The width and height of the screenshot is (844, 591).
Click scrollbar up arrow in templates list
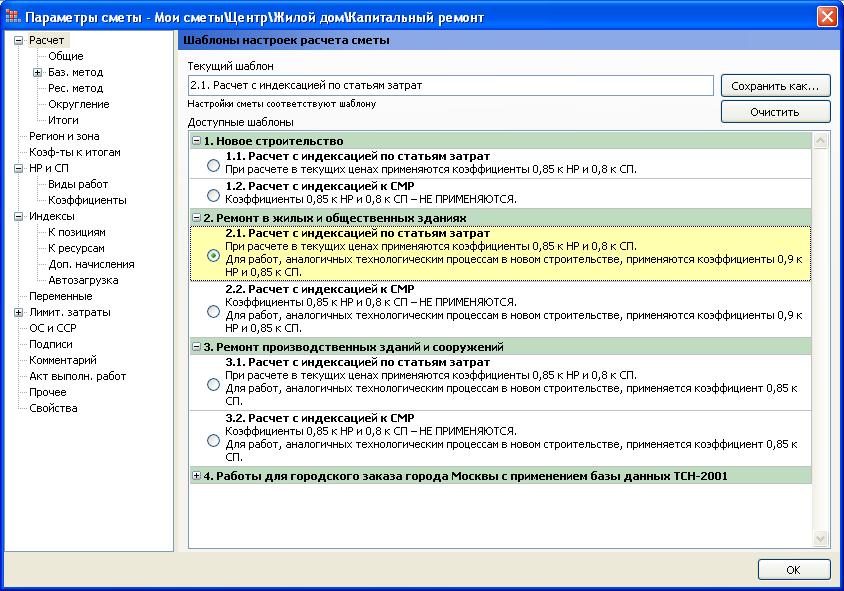pos(820,141)
